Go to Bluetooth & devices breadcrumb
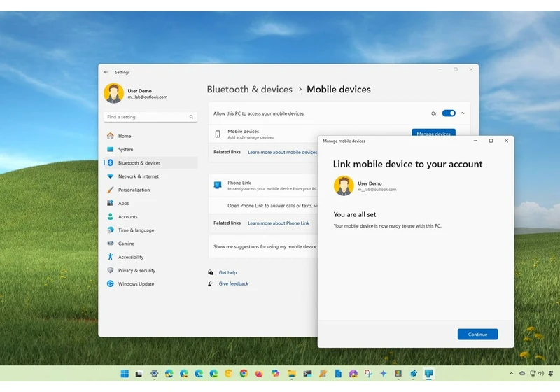The height and width of the screenshot is (392, 560). (x=250, y=90)
